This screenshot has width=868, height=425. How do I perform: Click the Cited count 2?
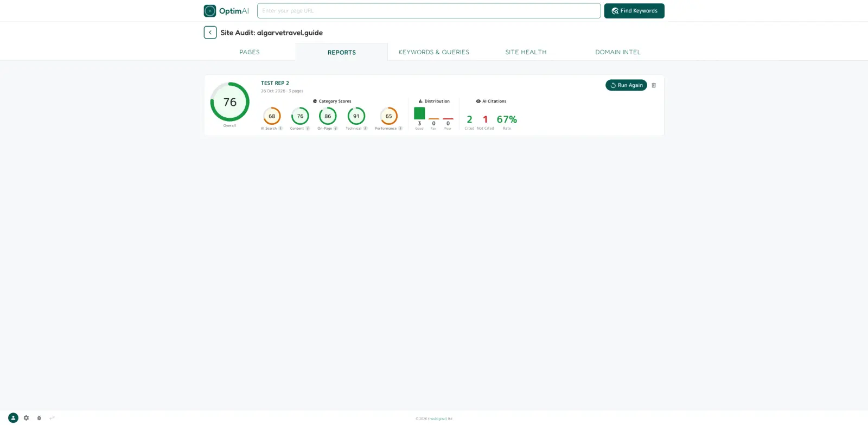tap(469, 119)
